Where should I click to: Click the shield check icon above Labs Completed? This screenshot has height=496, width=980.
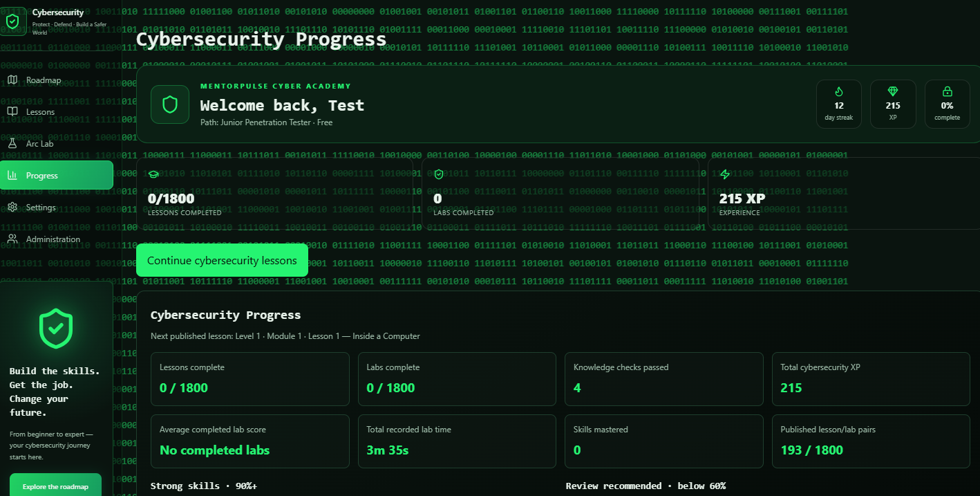[439, 175]
